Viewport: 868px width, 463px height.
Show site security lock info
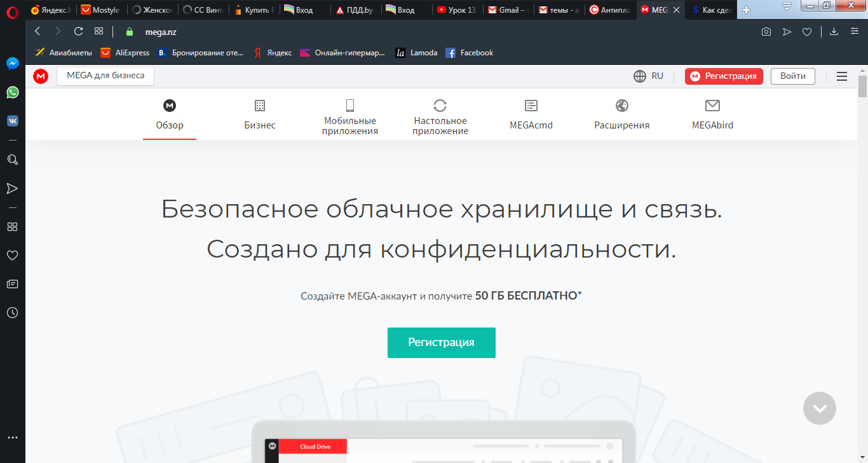130,31
